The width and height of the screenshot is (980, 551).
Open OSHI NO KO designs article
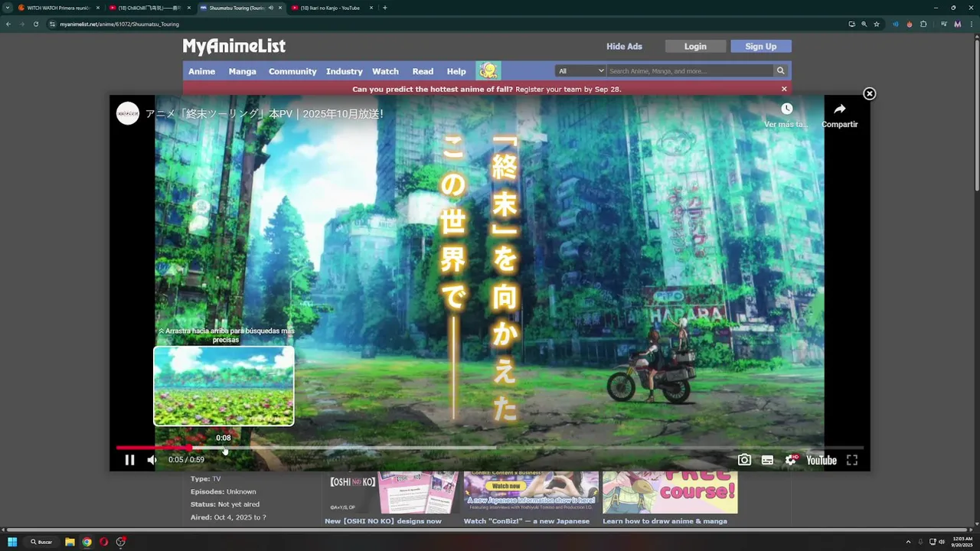point(383,521)
